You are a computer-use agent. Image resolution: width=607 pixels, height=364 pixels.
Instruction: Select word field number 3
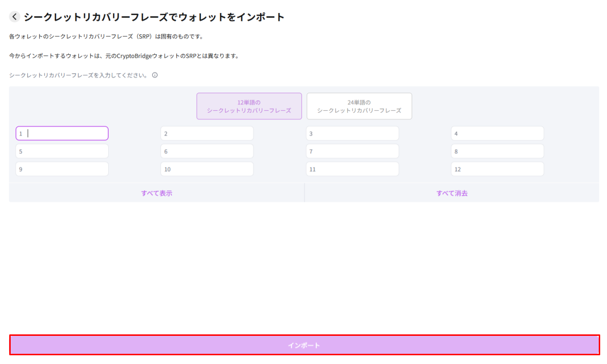[353, 133]
